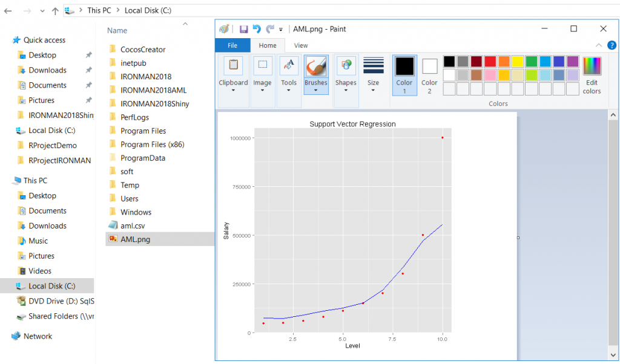The width and height of the screenshot is (620, 364).
Task: Open the IRONMAN2018AML folder
Action: (153, 90)
